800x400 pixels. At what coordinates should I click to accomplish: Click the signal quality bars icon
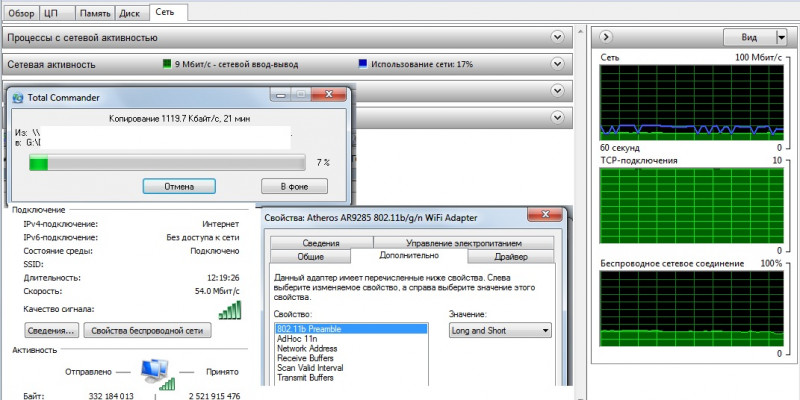click(230, 310)
